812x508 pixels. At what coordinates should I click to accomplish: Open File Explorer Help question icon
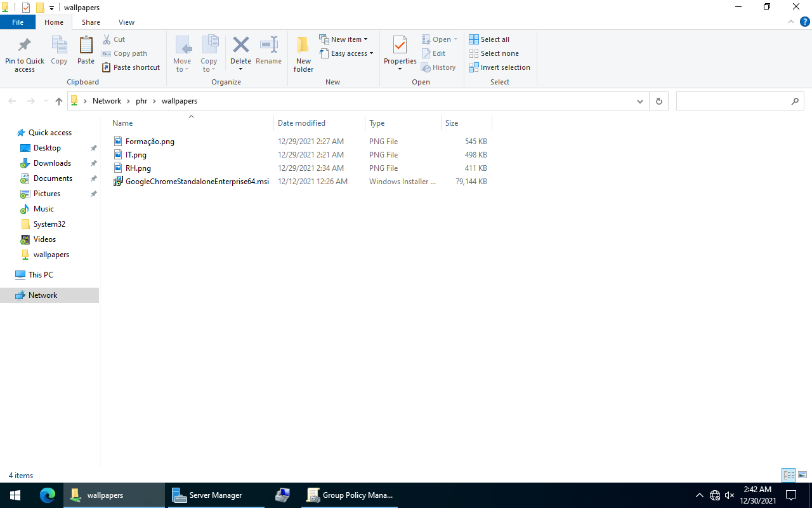click(x=804, y=22)
